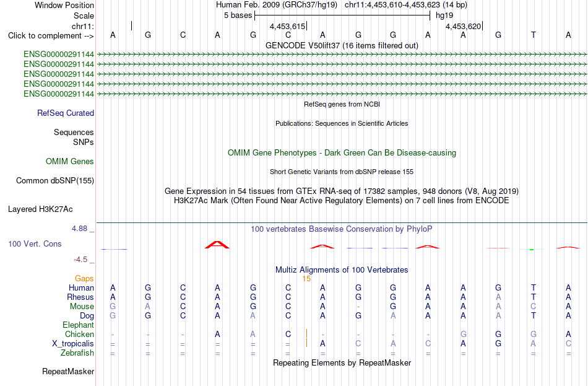Click the 4.88 PhyloP upper scale value

click(x=79, y=229)
